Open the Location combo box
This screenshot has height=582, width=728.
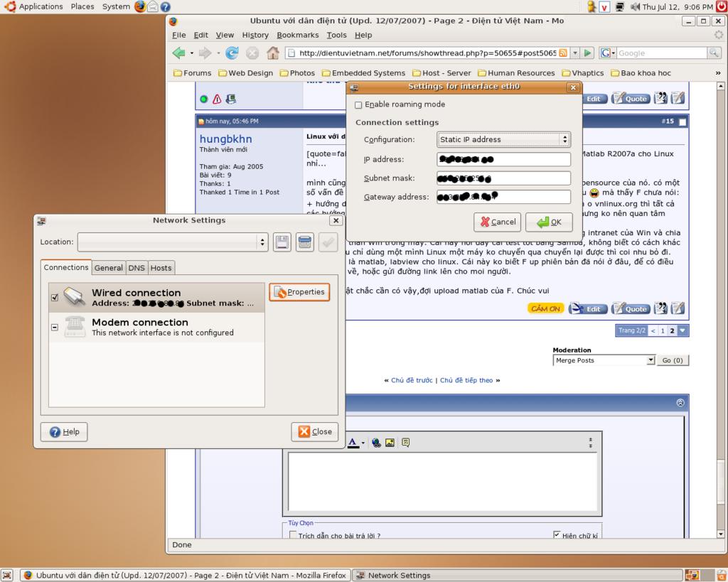click(x=173, y=242)
